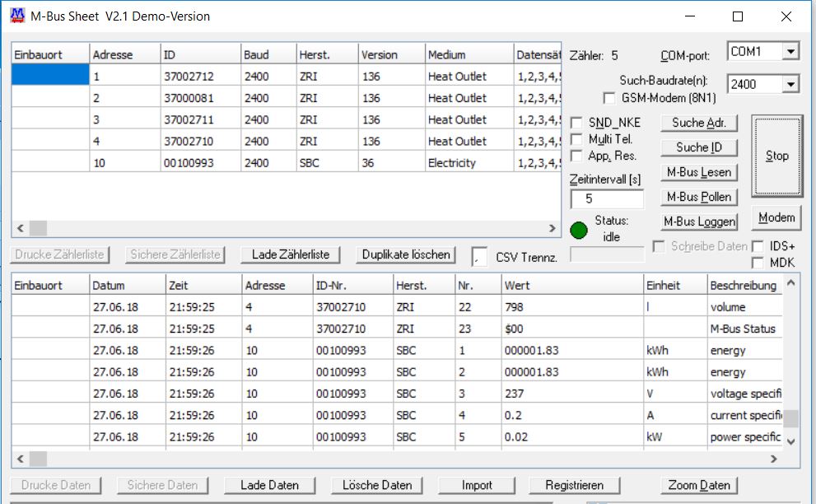Click the Herst. column header in meter list
This screenshot has width=816, height=504.
[328, 54]
